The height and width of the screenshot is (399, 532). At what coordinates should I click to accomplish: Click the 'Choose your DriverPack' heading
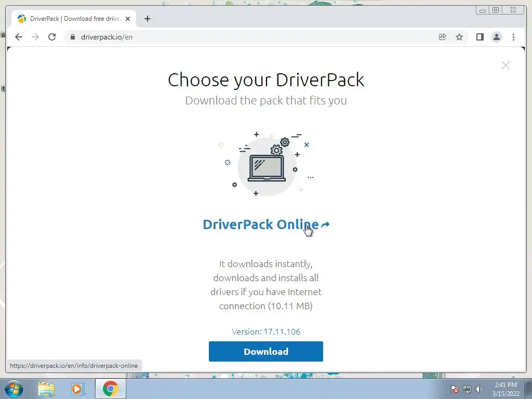[266, 80]
